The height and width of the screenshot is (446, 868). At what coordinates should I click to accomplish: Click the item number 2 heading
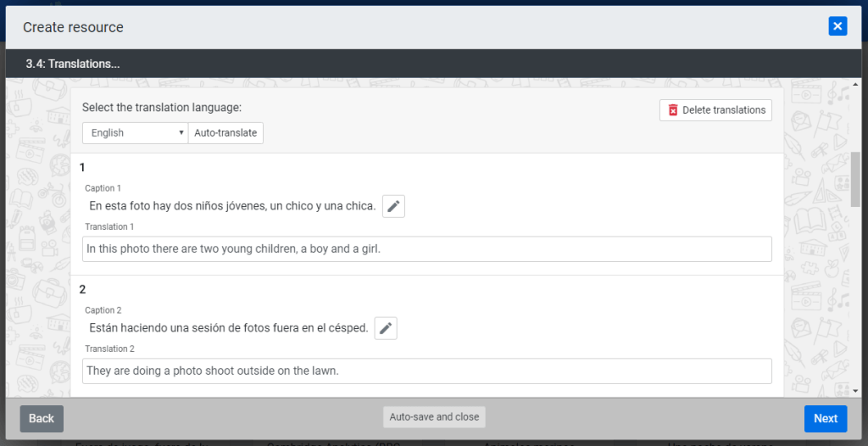(x=82, y=290)
